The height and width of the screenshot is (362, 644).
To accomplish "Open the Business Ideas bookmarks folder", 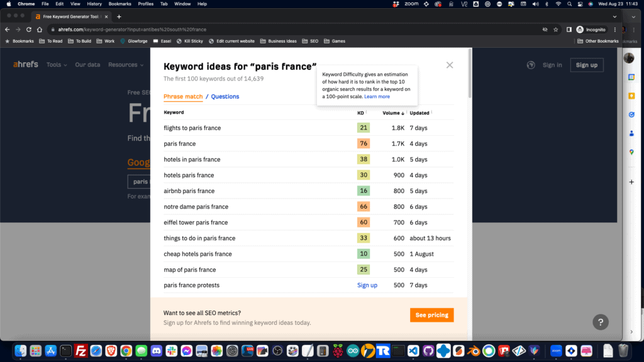I will 278,41.
